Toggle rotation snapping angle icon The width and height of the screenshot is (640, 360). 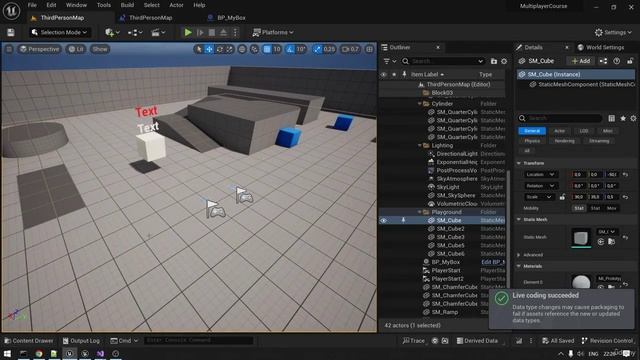click(290, 49)
